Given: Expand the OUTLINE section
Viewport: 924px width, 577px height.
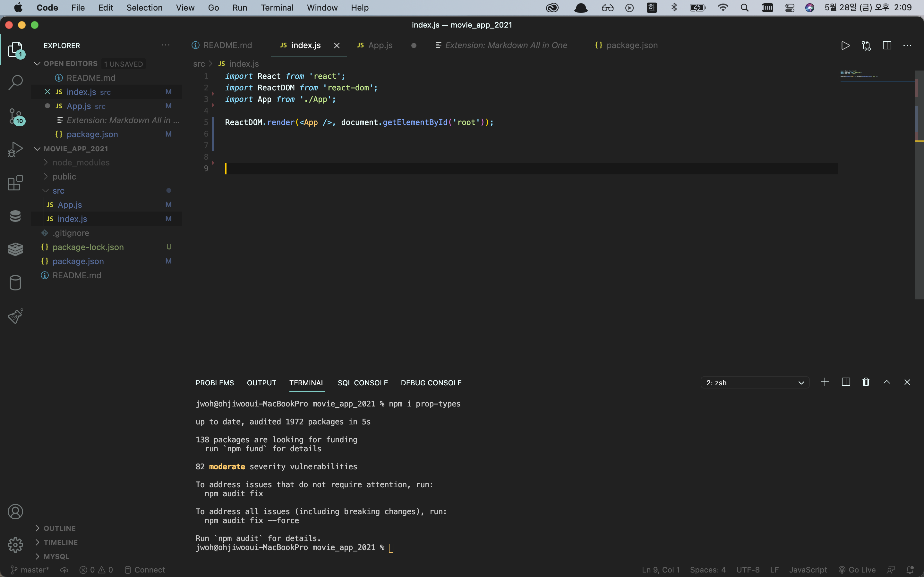Looking at the screenshot, I should coord(60,528).
